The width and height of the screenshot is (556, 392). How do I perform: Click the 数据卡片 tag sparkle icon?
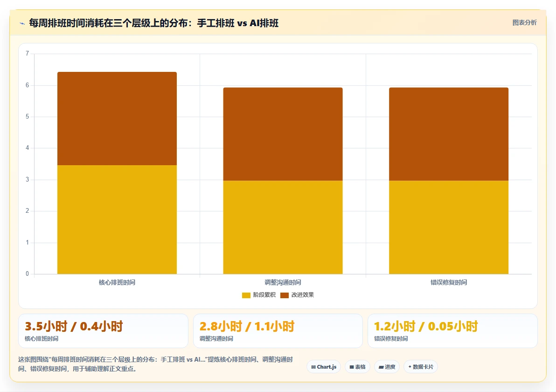point(410,367)
